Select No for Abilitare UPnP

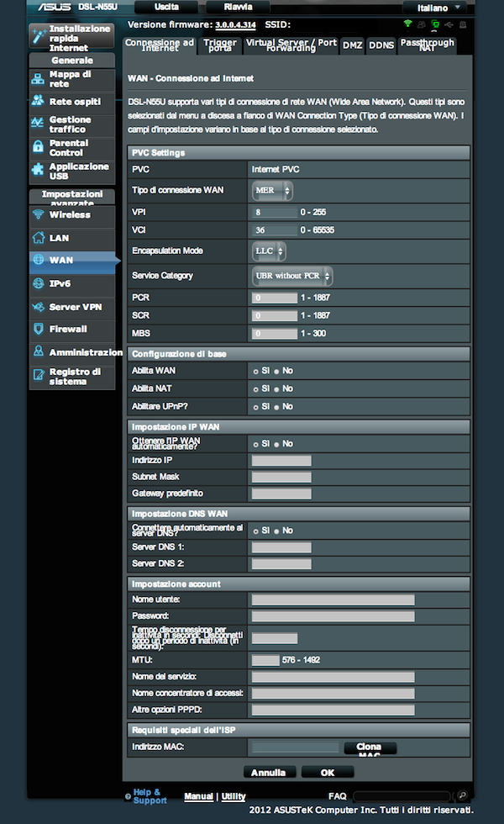tap(276, 407)
